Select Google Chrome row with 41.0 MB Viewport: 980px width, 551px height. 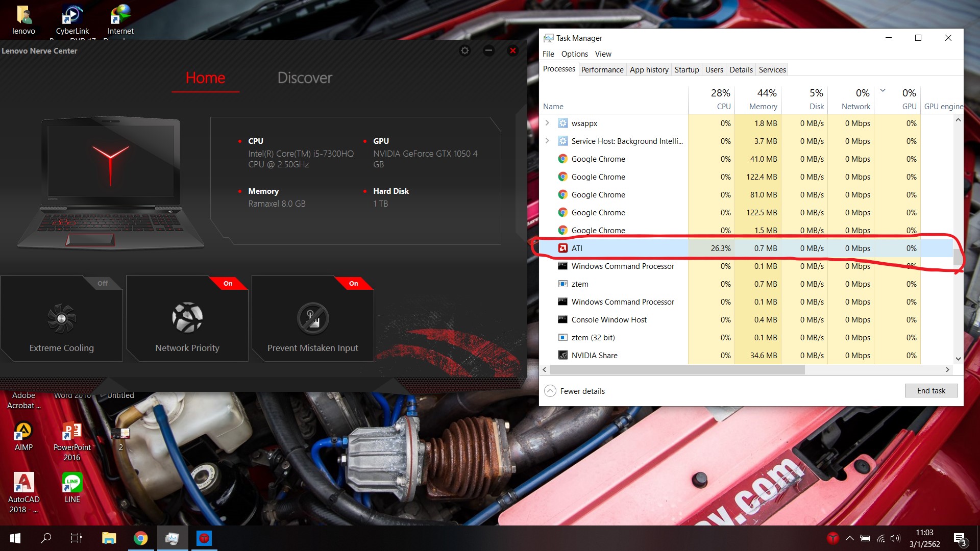746,159
